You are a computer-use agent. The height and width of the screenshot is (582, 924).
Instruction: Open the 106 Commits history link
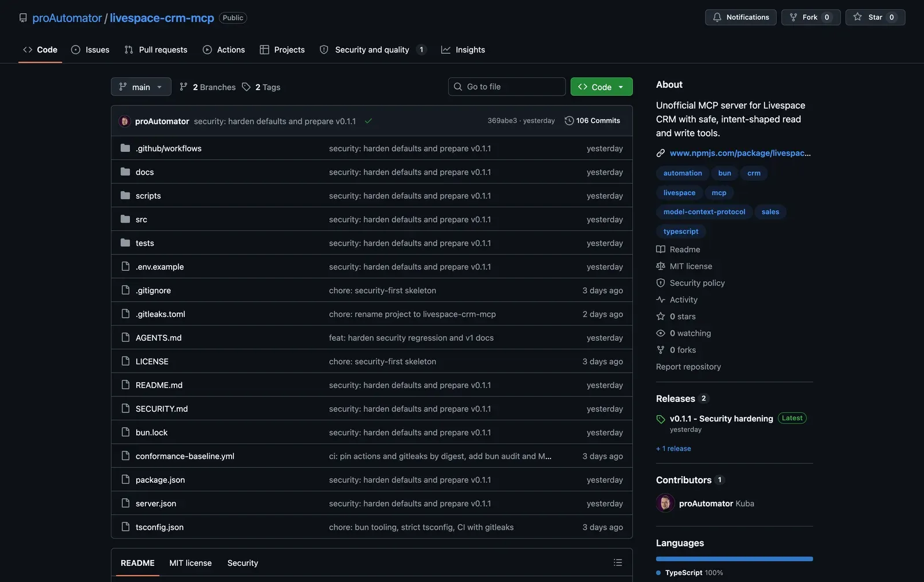pos(593,121)
